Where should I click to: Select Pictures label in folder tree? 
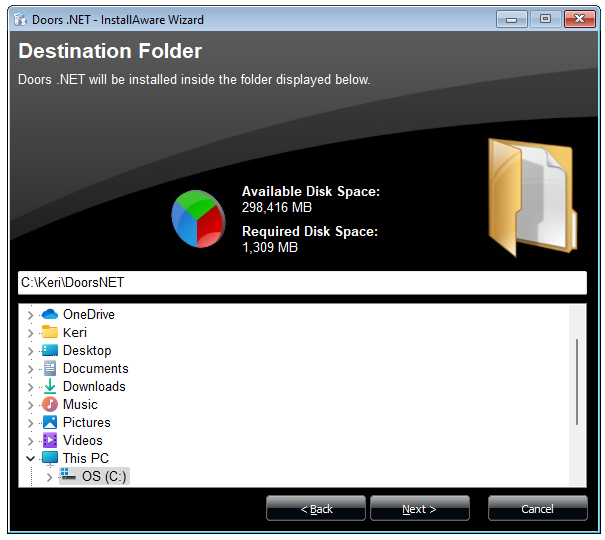pos(87,422)
